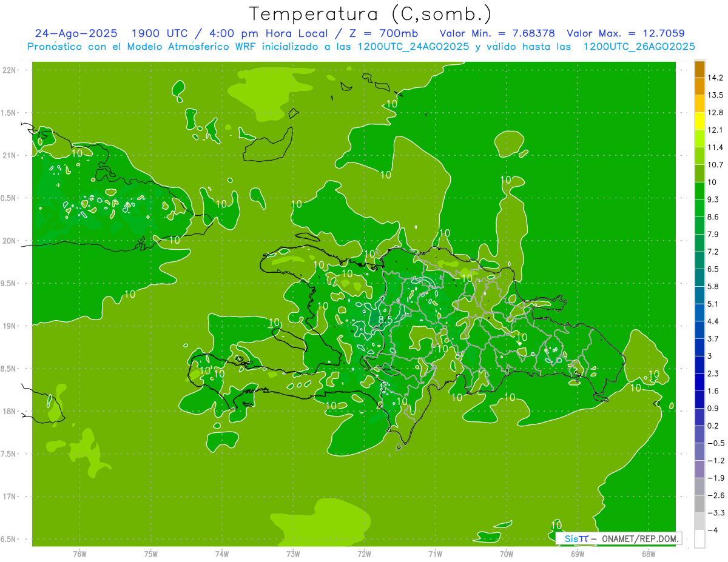Viewport: 728px width, 562px height.
Task: Select the "Z = 700mb" pressure level text
Action: (383, 33)
